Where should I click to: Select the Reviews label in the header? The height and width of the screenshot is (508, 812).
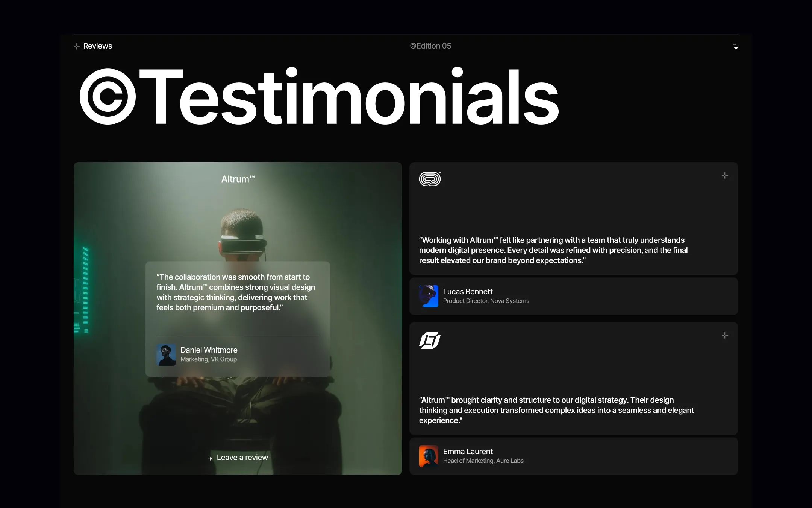point(98,46)
